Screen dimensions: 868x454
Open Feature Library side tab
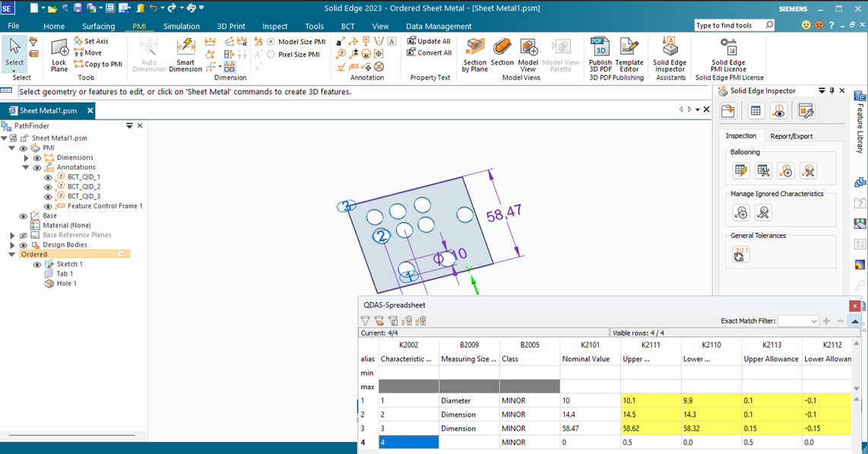click(x=860, y=122)
